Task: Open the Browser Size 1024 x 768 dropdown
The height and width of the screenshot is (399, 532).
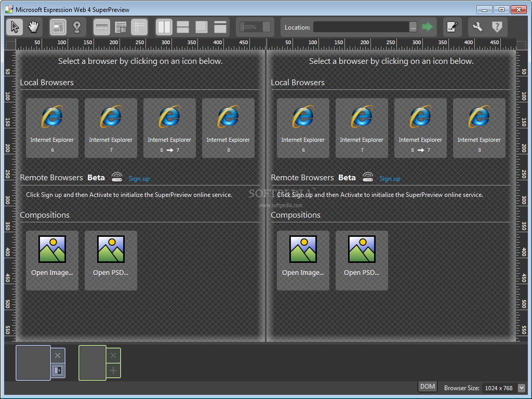Action: coord(522,388)
